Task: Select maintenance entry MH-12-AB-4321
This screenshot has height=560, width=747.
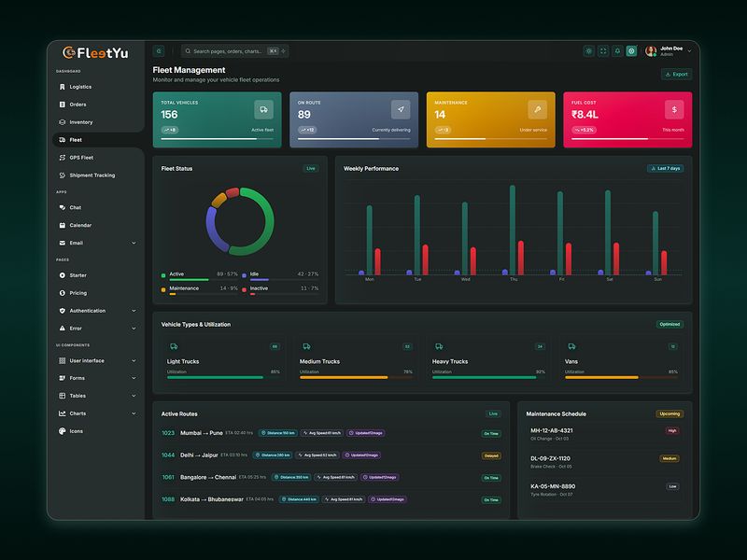Action: pos(604,434)
